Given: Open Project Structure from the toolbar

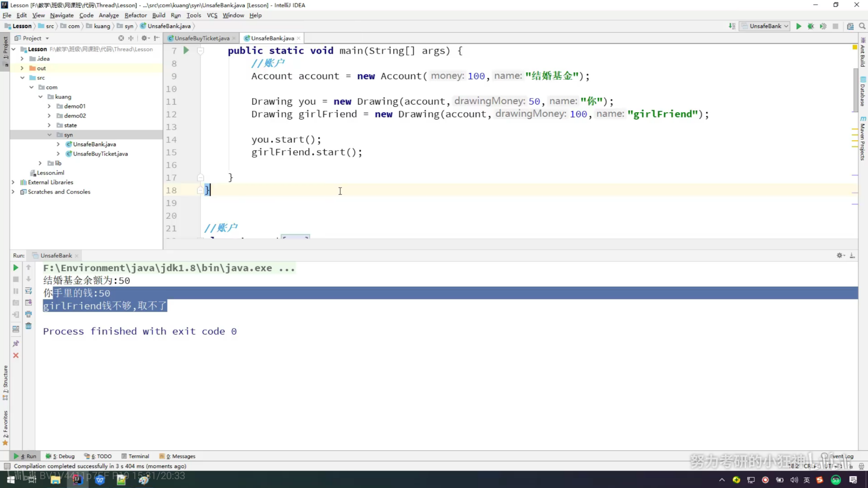Looking at the screenshot, I should (x=850, y=26).
